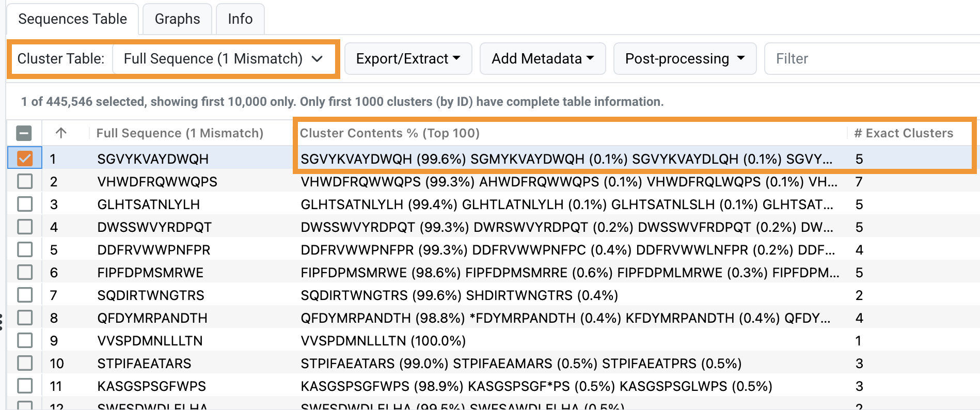Sort by # Exact Clusters column
The image size is (980, 410).
pyautogui.click(x=904, y=133)
